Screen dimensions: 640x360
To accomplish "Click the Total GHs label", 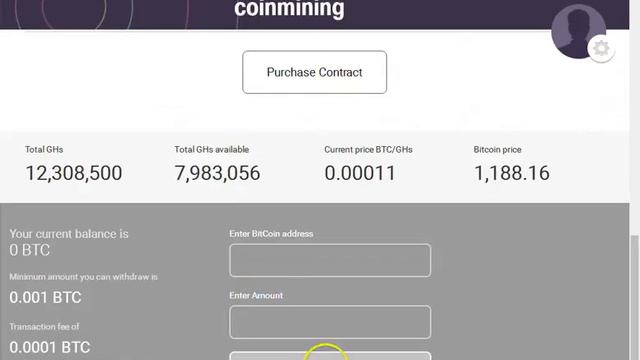I will [44, 149].
